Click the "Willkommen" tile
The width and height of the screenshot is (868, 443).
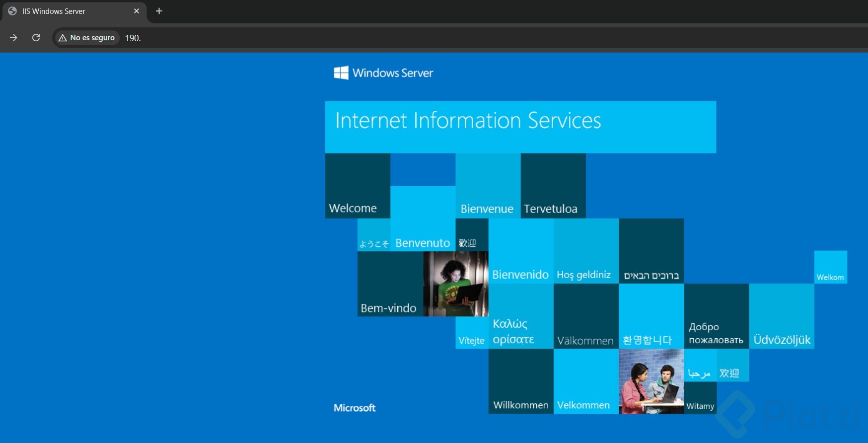(521, 381)
